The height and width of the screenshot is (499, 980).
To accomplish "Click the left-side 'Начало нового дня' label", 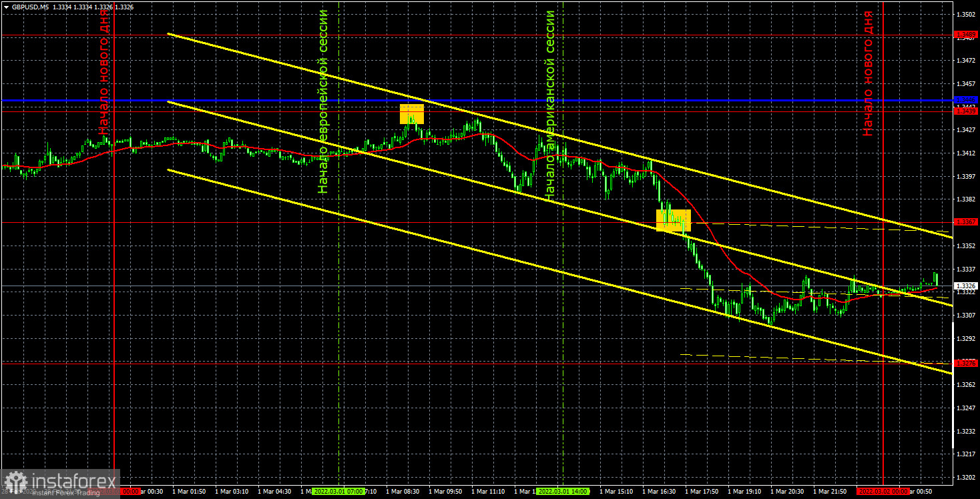I will tap(103, 71).
